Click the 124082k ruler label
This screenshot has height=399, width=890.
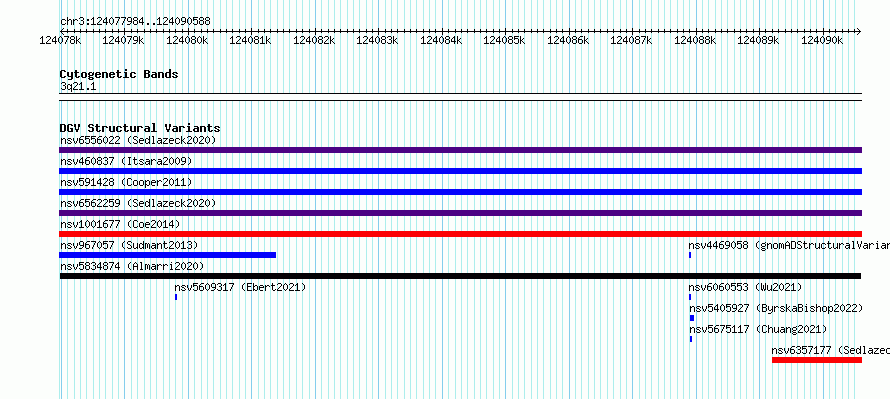click(314, 40)
